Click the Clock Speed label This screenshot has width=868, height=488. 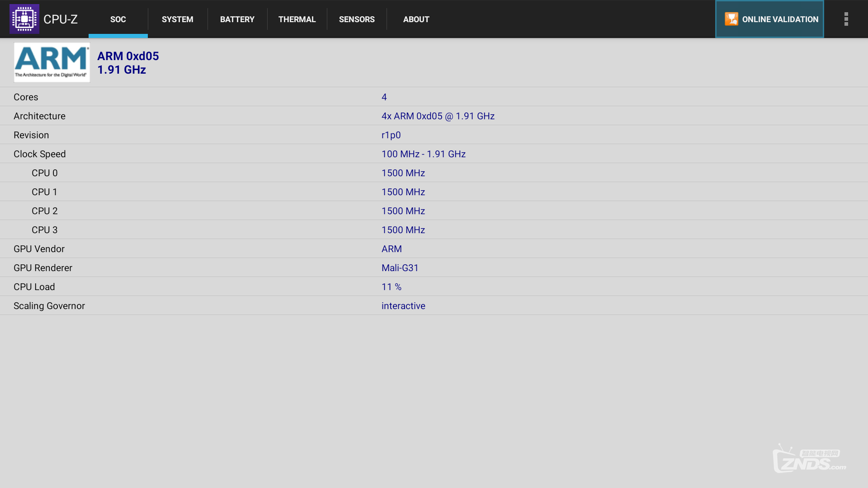pyautogui.click(x=40, y=154)
